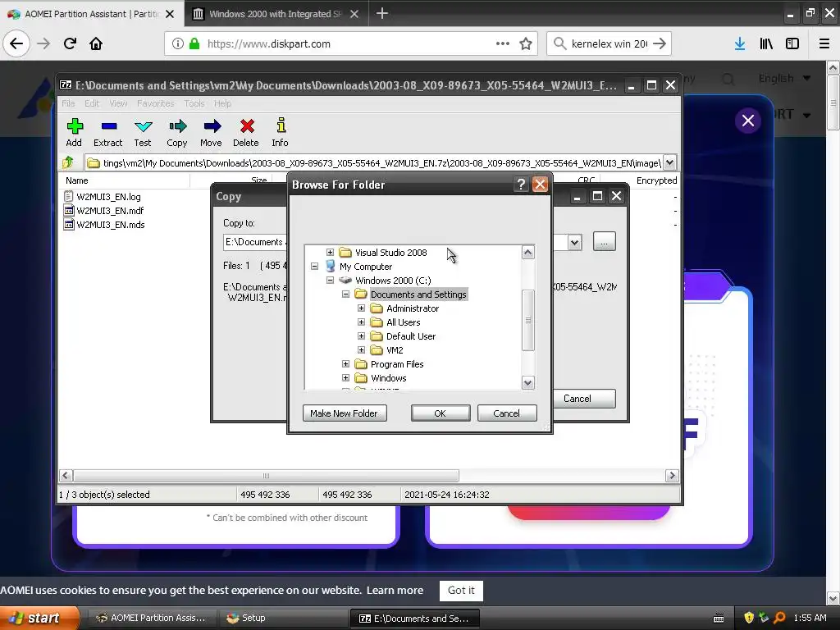Expand the All Users folder node

(x=361, y=322)
